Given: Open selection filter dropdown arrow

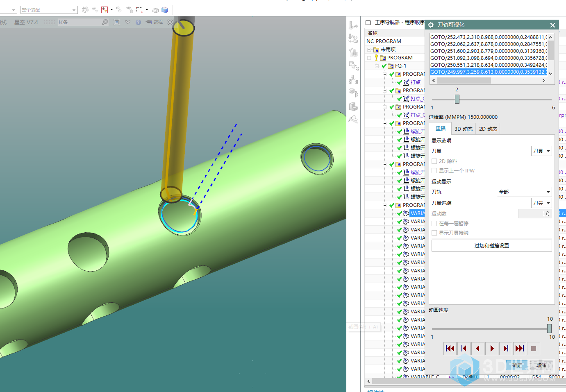Looking at the screenshot, I should 111,9.
